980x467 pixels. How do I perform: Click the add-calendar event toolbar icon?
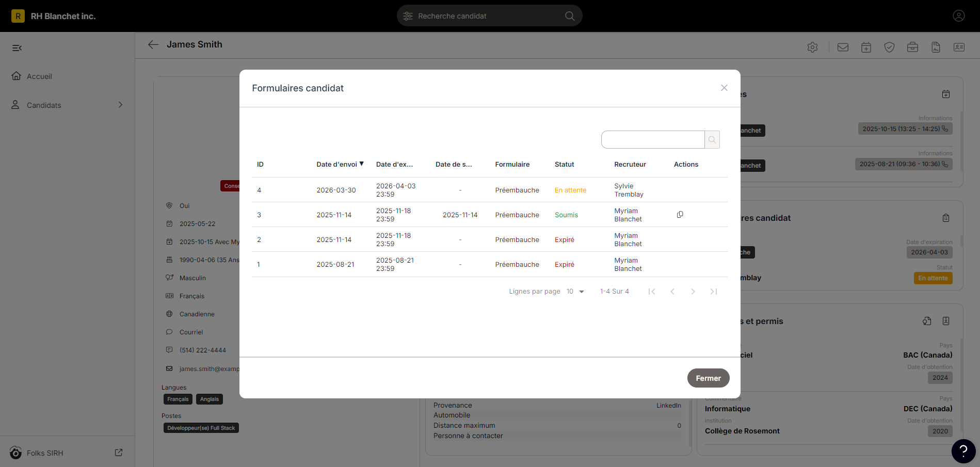(866, 47)
